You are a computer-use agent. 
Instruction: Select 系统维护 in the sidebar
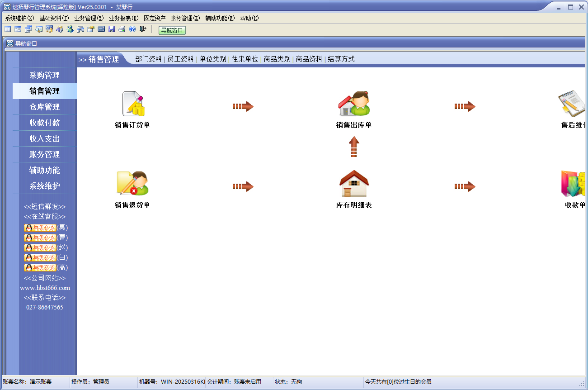coord(45,186)
